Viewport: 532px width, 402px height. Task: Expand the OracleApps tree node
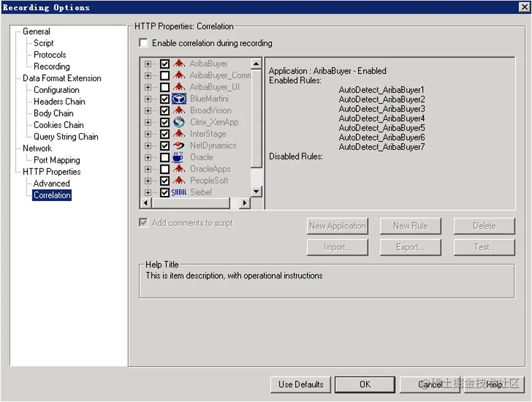(x=148, y=169)
